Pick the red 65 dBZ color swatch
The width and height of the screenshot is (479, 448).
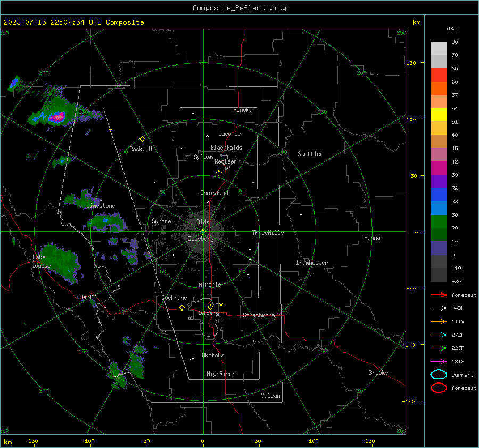pyautogui.click(x=439, y=75)
